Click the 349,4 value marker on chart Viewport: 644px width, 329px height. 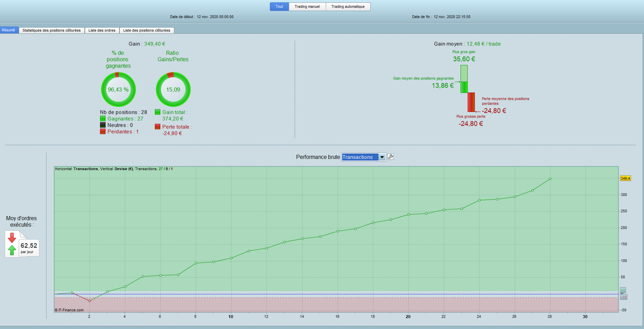pyautogui.click(x=625, y=178)
